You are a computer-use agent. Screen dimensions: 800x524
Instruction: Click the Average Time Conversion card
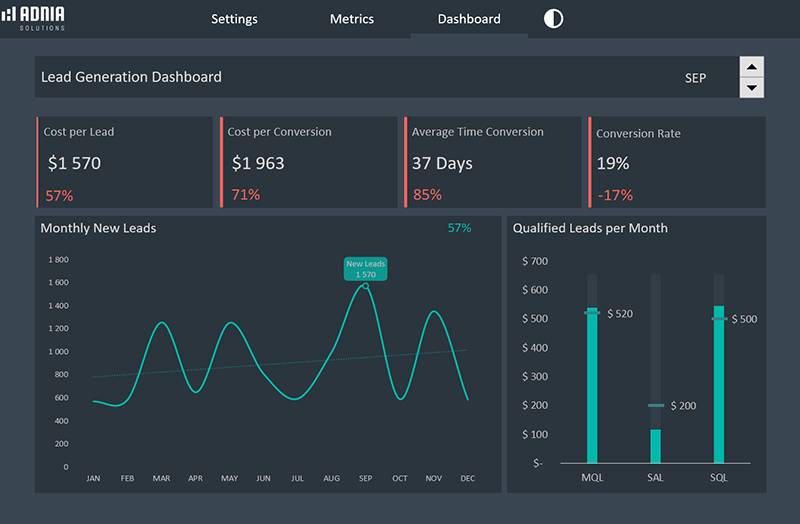click(x=492, y=162)
